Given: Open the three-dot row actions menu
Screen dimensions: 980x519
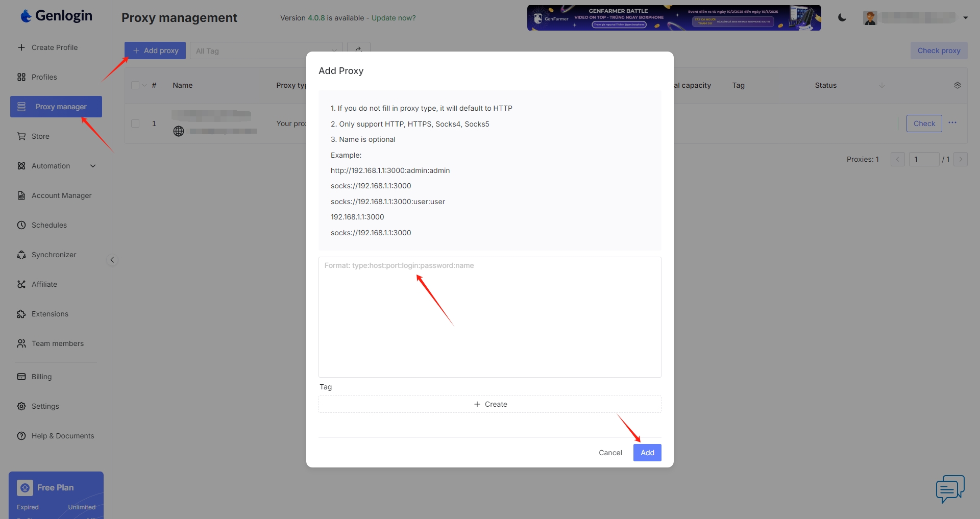Looking at the screenshot, I should [x=952, y=123].
